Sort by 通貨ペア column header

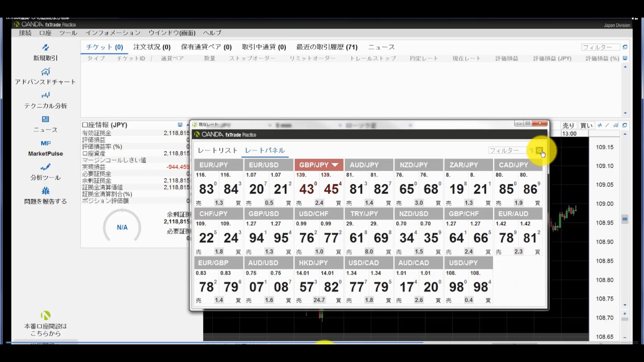point(172,58)
